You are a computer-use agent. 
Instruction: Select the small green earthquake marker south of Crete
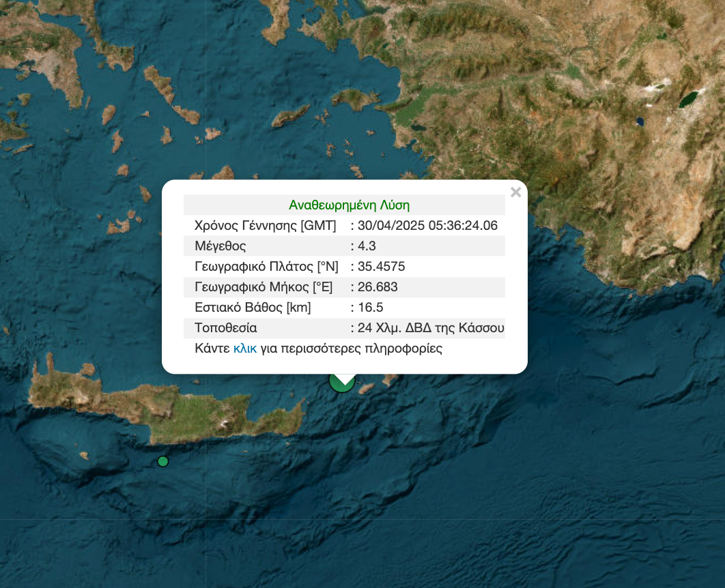[162, 461]
